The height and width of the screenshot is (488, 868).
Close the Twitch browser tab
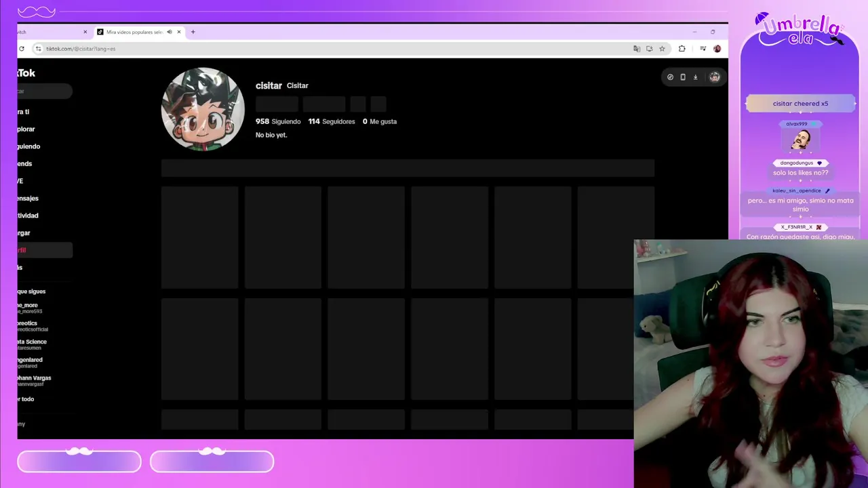(85, 32)
